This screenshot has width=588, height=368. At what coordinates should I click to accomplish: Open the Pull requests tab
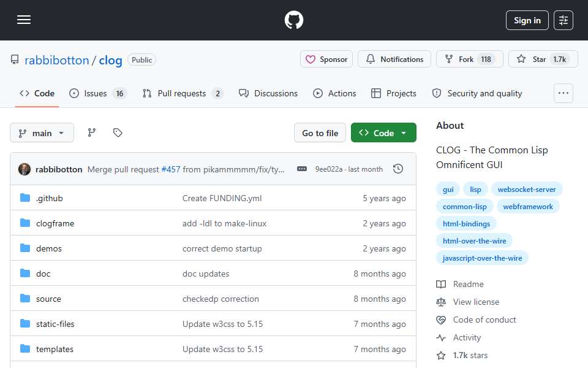[183, 93]
